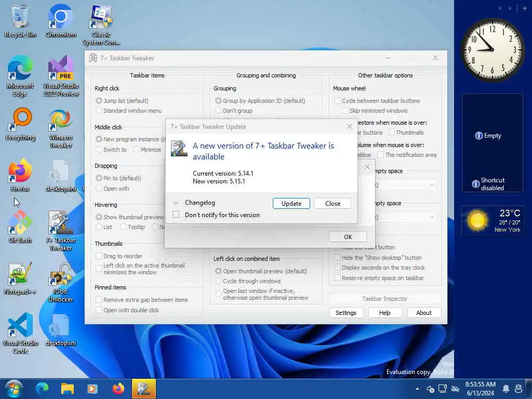The height and width of the screenshot is (399, 532).
Task: Select desktop.ini file beside Firefox icon
Action: (x=61, y=176)
